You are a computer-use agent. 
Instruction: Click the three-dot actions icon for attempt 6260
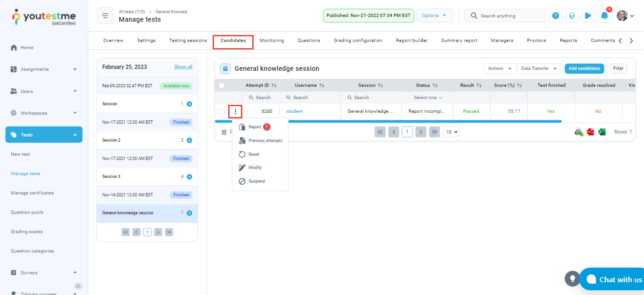pos(235,111)
